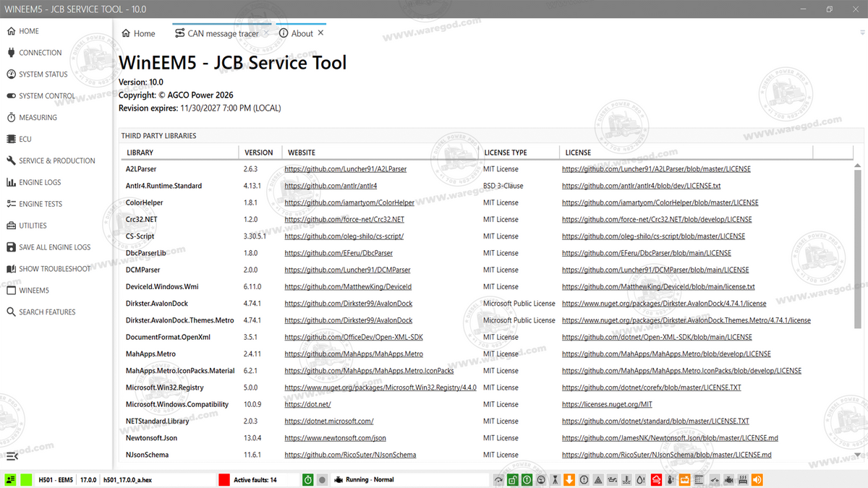Click coolant temperature status icon
Screen dimensions: 868x488
626,479
